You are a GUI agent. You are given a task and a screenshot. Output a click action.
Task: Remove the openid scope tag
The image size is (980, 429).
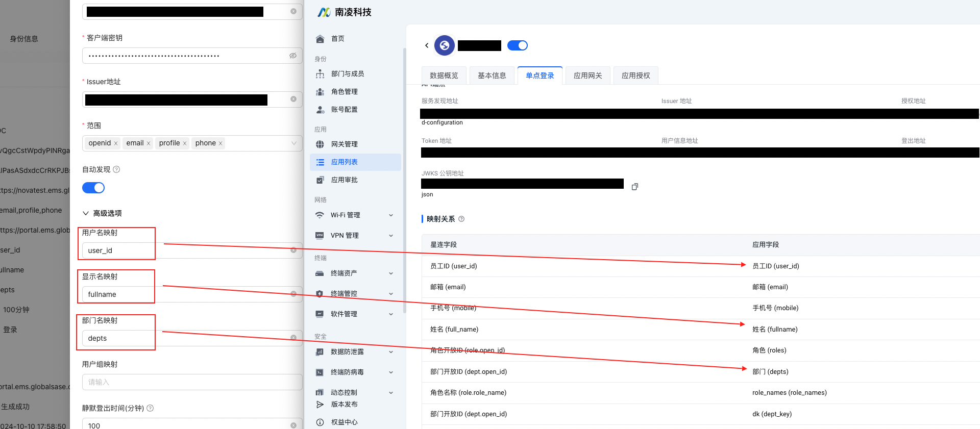pos(116,144)
